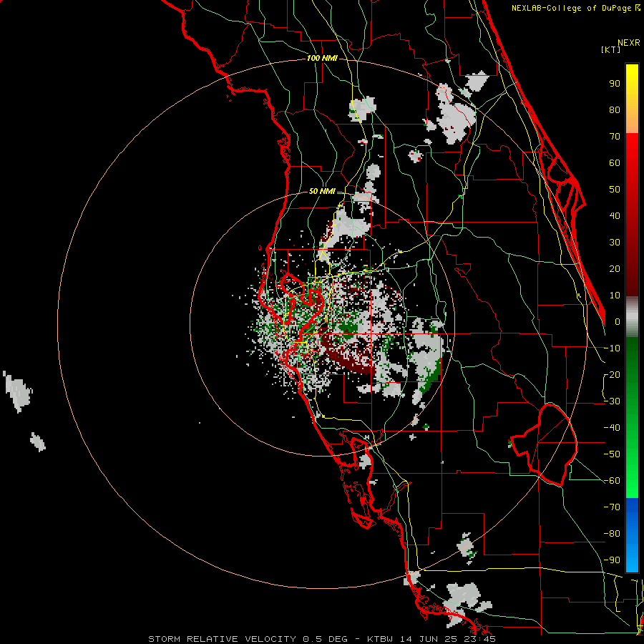
Task: Click the 0 value on velocity scale
Action: click(618, 322)
